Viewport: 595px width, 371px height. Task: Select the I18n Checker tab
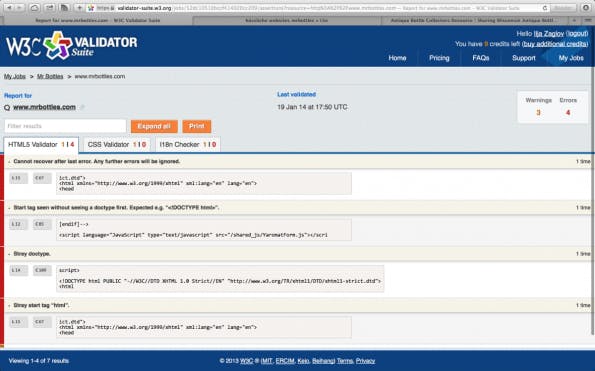(x=188, y=145)
